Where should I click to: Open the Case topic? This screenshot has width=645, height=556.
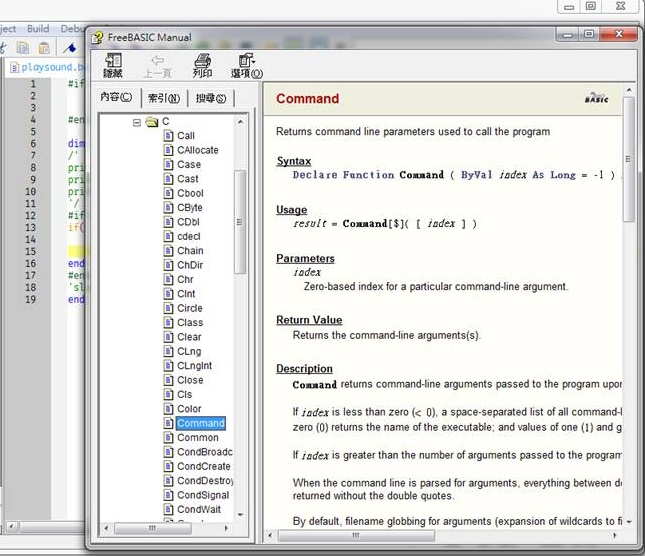click(189, 164)
